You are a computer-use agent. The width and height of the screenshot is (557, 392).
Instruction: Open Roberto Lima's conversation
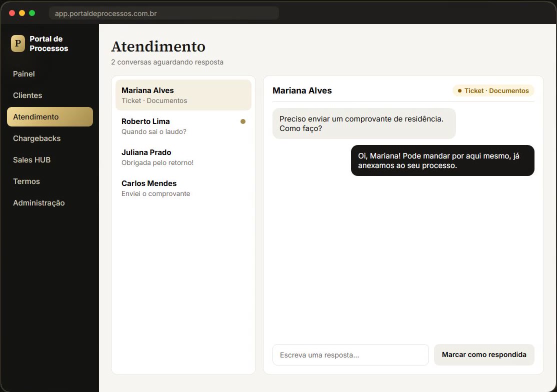pos(183,126)
